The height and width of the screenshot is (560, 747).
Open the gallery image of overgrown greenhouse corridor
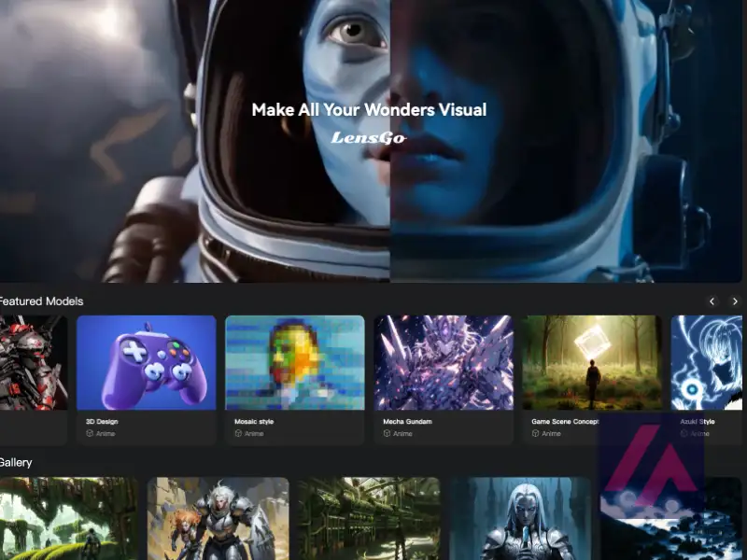369,519
